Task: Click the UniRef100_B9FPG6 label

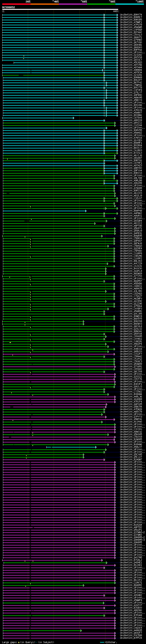Action: click(131, 50)
